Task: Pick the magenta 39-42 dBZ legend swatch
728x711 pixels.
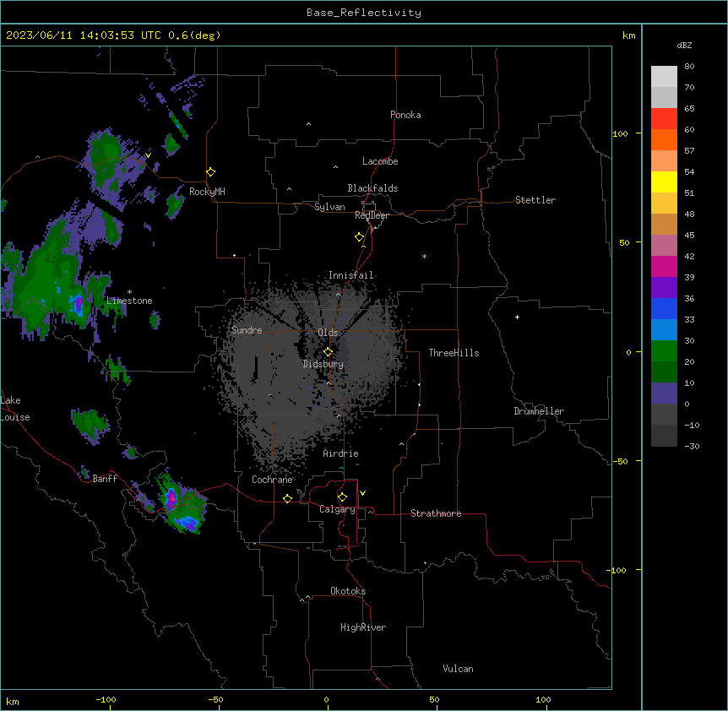Action: [664, 266]
